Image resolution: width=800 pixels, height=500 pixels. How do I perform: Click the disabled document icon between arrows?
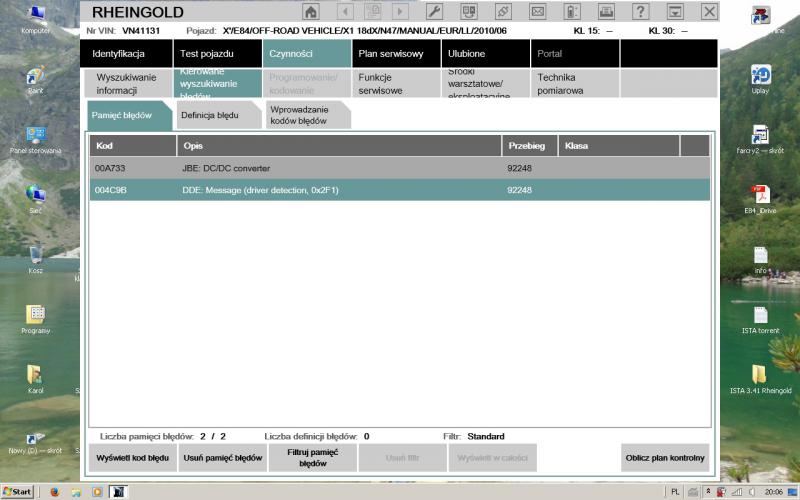pyautogui.click(x=373, y=12)
